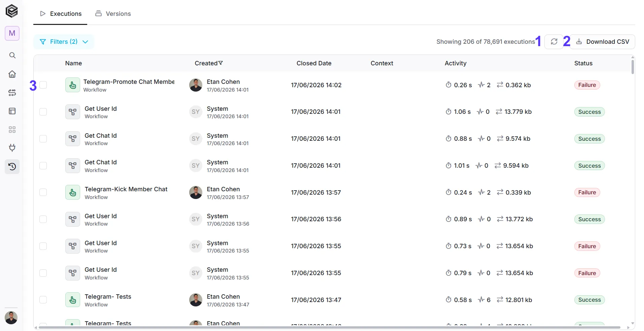Image resolution: width=644 pixels, height=331 pixels.
Task: Open user profile avatar at sidebar bottom
Action: (11, 318)
